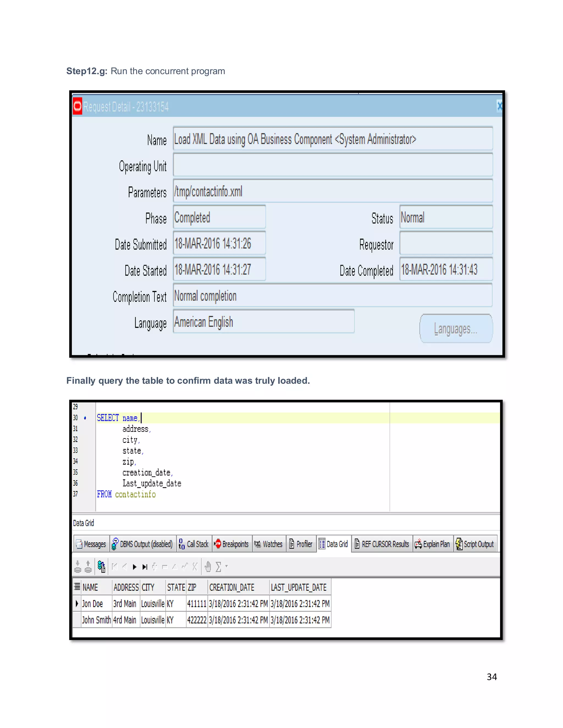Open the Messages tab
This screenshot has height=728, width=563.
point(91,544)
